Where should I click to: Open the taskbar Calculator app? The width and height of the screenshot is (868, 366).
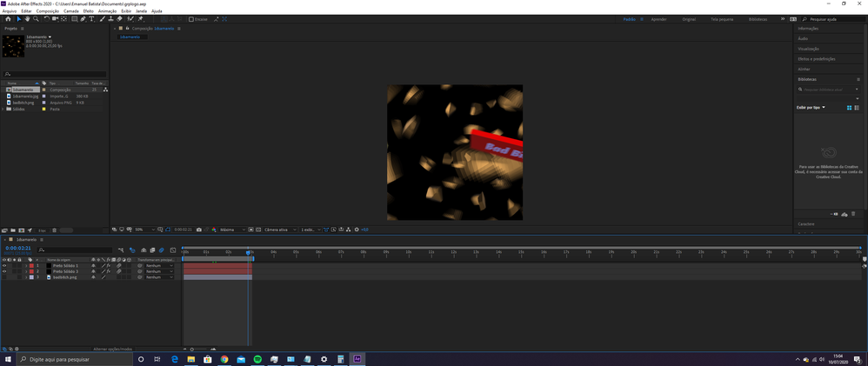point(340,359)
